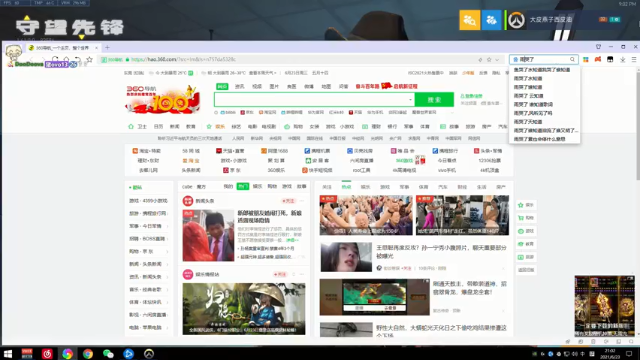Expand sidebar item 新闻·头条新闻 arrow

coord(167,264)
